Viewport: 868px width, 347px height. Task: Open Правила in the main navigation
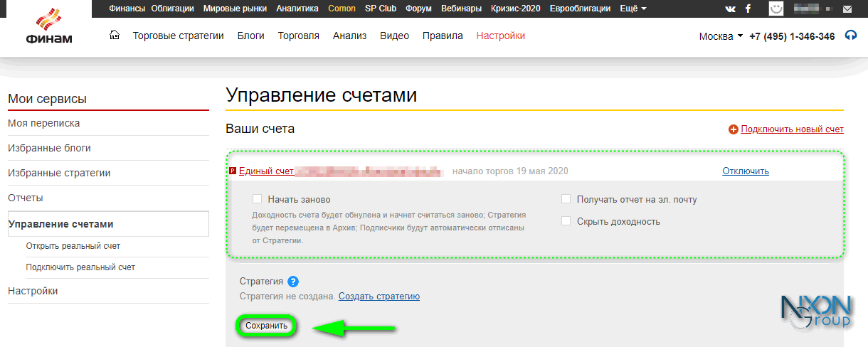(443, 36)
